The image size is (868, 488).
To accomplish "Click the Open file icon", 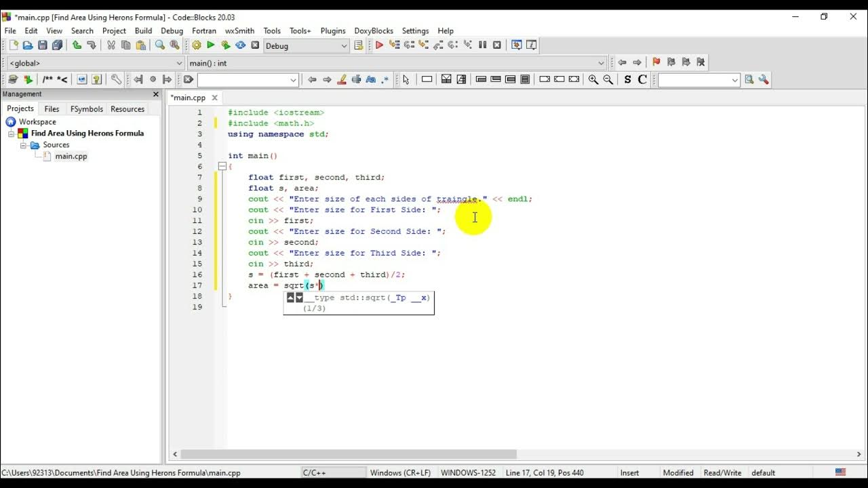I will [28, 45].
